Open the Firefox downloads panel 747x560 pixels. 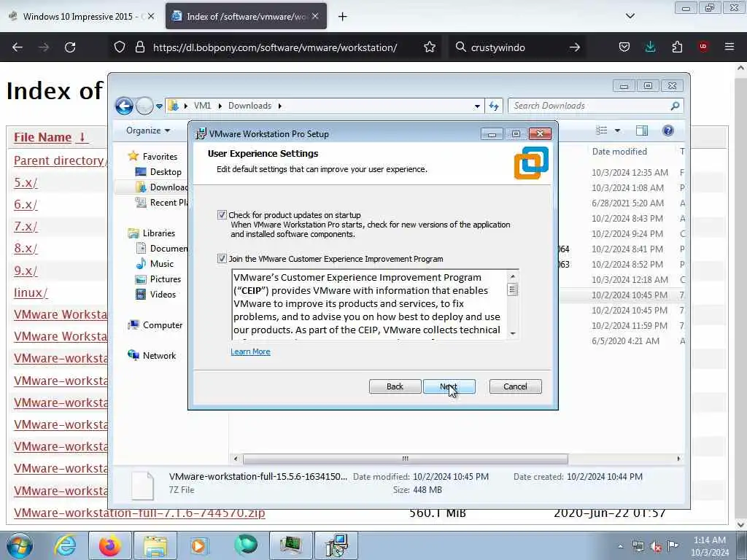coord(650,47)
